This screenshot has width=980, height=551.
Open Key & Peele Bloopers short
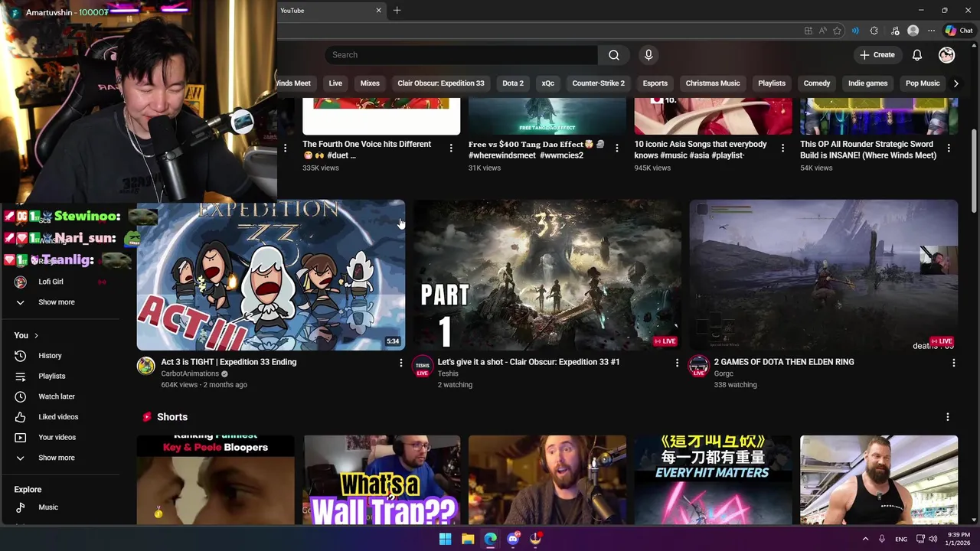[x=215, y=481]
